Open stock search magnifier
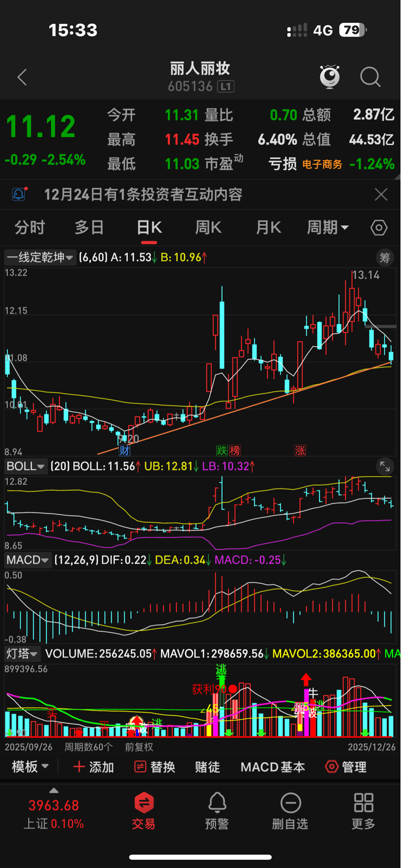Screen dimensions: 401x868 370,77
